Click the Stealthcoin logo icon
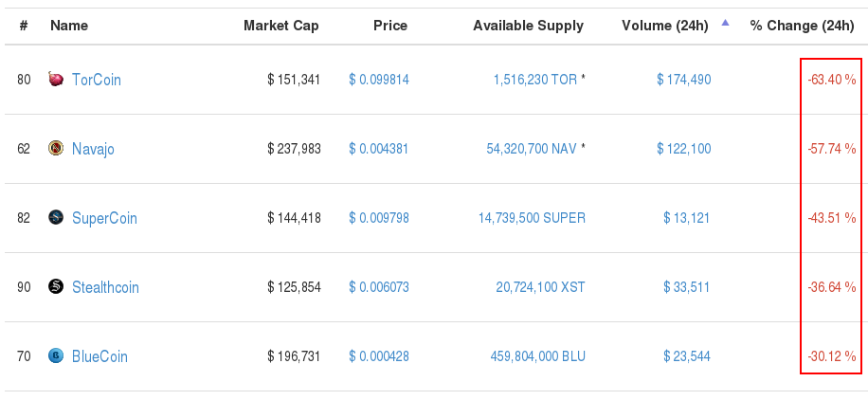The height and width of the screenshot is (400, 868). pyautogui.click(x=56, y=286)
